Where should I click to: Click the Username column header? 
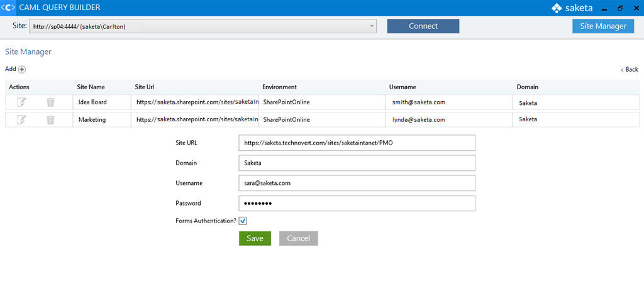[403, 87]
